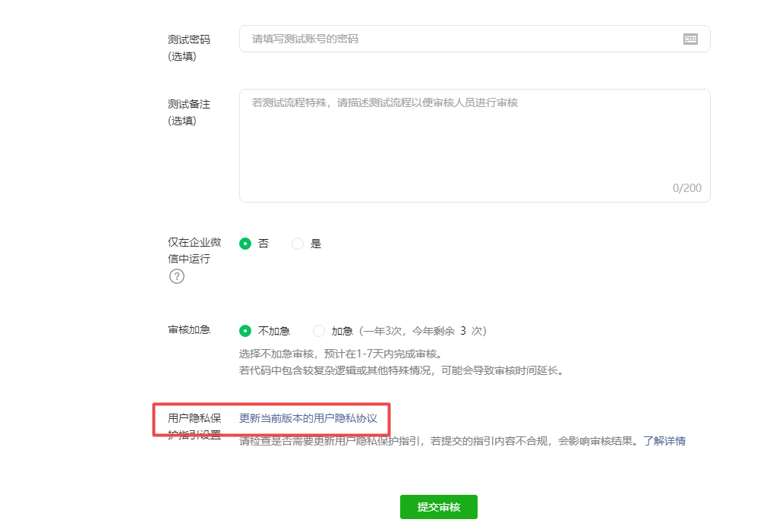Click the 测试备注 field label

point(189,112)
